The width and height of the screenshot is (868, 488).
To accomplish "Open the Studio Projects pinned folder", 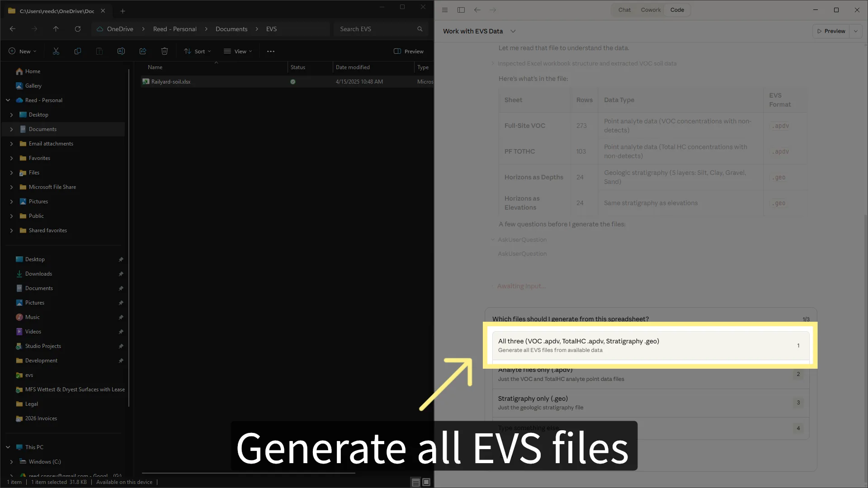I will (x=43, y=346).
